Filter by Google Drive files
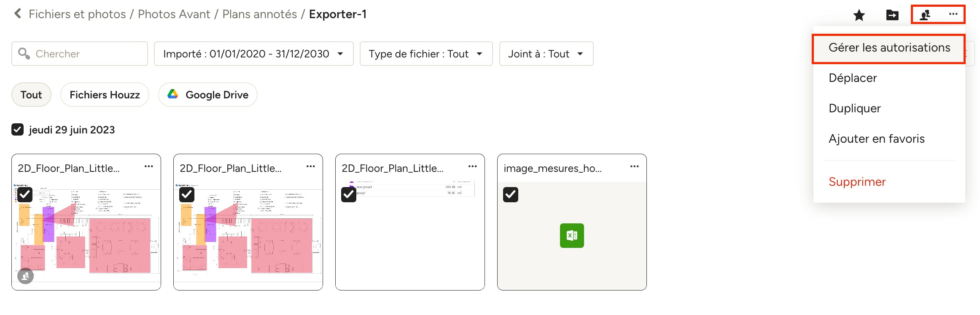The width and height of the screenshot is (980, 315). point(208,95)
